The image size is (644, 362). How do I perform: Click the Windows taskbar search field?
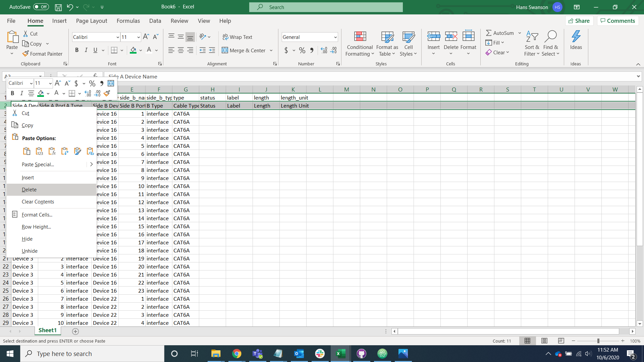92,354
